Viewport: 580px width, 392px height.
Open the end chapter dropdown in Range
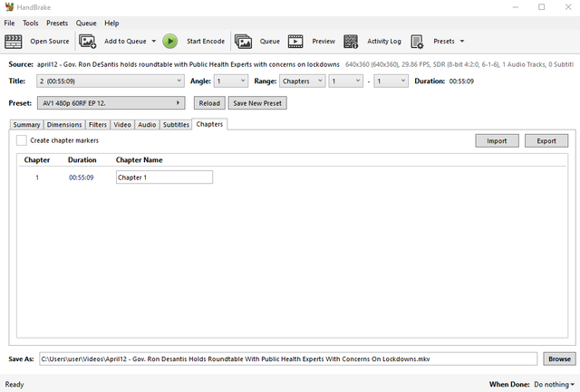pyautogui.click(x=391, y=81)
